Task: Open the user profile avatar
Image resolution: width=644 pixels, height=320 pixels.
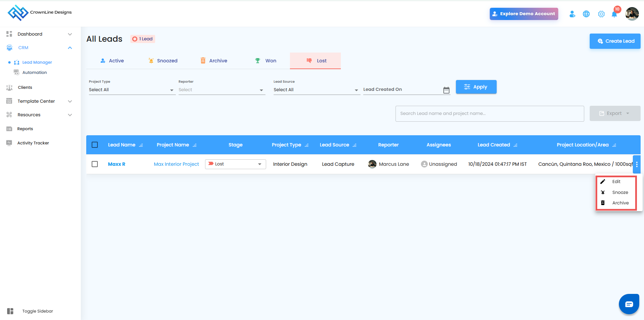Action: pyautogui.click(x=632, y=14)
